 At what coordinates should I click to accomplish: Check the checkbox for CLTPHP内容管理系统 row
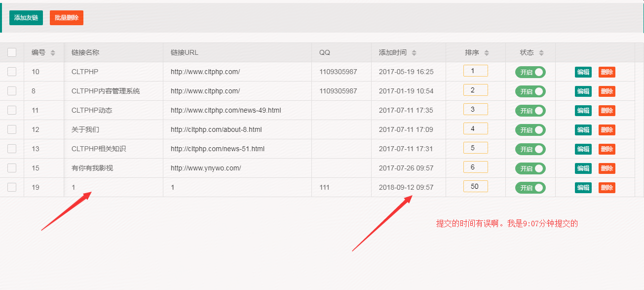click(12, 91)
